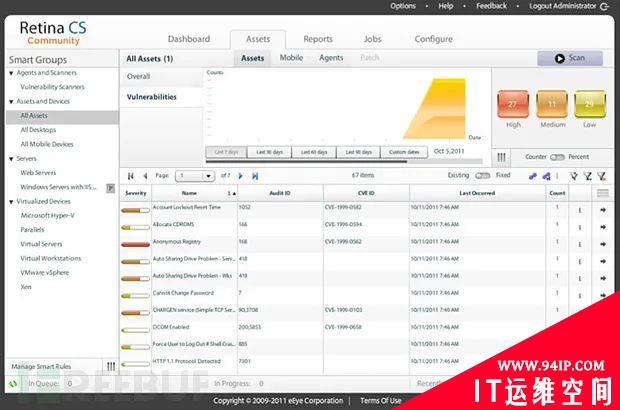The width and height of the screenshot is (620, 410).
Task: Select the Overall view
Action: coord(161,77)
